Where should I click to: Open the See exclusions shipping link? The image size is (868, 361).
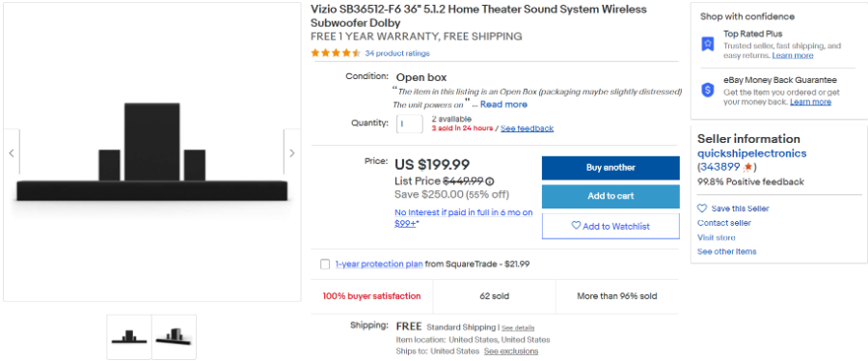[x=511, y=351]
